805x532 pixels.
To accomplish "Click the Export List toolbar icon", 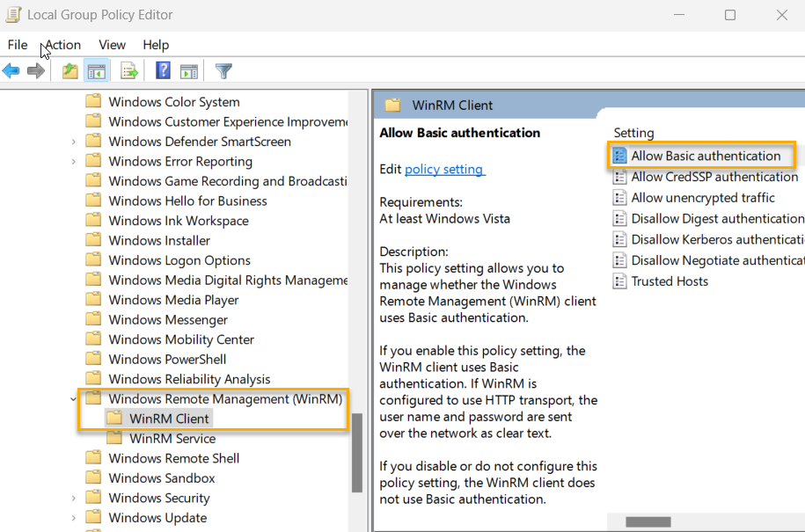I will coord(128,70).
